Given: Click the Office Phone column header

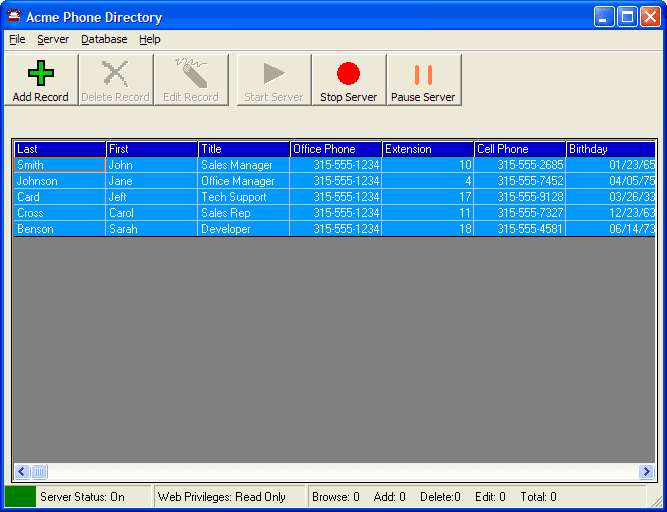Looking at the screenshot, I should click(336, 149).
